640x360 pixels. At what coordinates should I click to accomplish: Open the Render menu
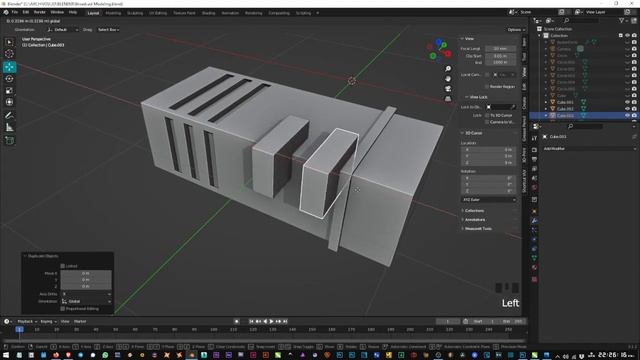click(40, 12)
